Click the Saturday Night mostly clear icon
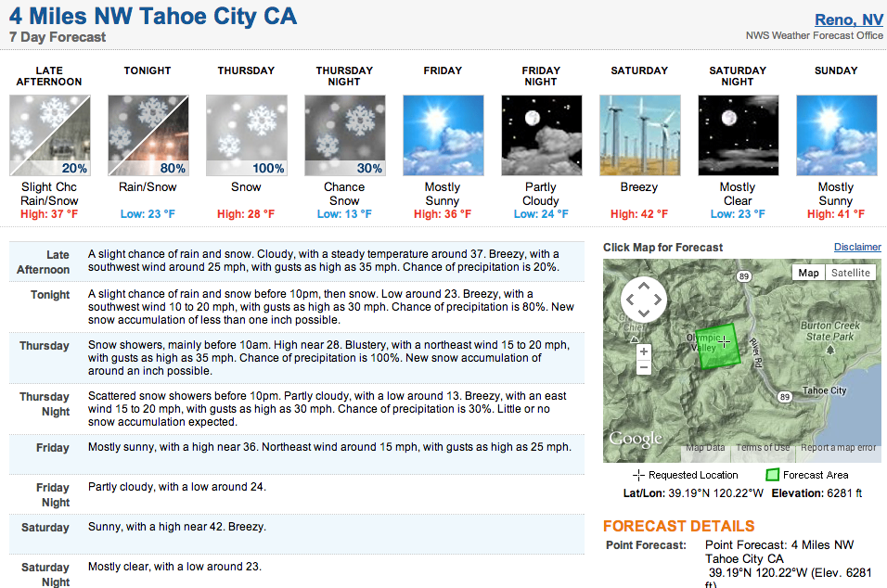 739,135
